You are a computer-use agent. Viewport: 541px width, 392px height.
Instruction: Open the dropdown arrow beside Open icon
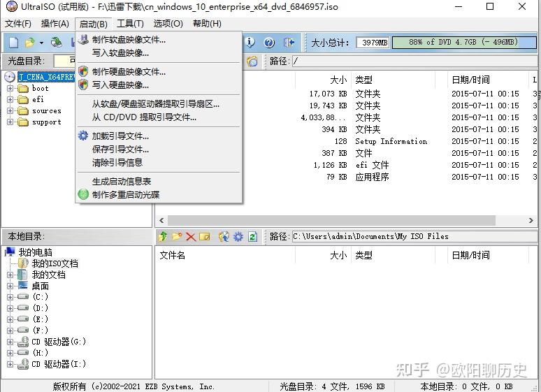tap(41, 43)
